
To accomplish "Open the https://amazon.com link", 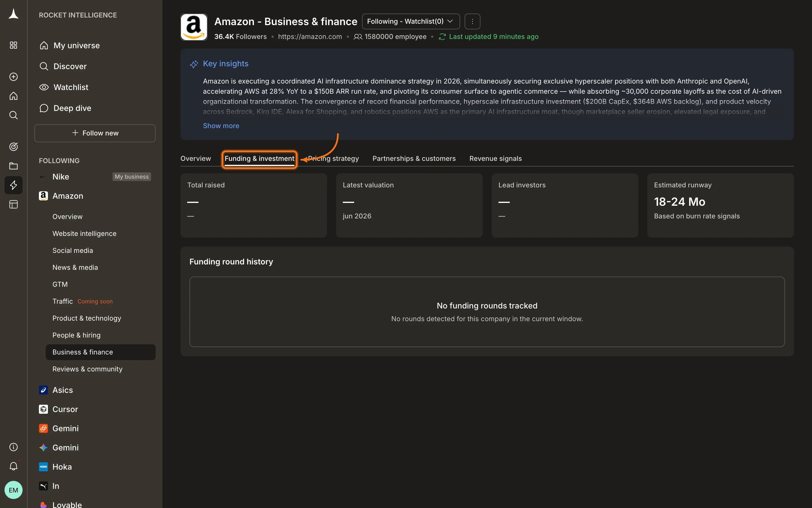I will coord(310,37).
